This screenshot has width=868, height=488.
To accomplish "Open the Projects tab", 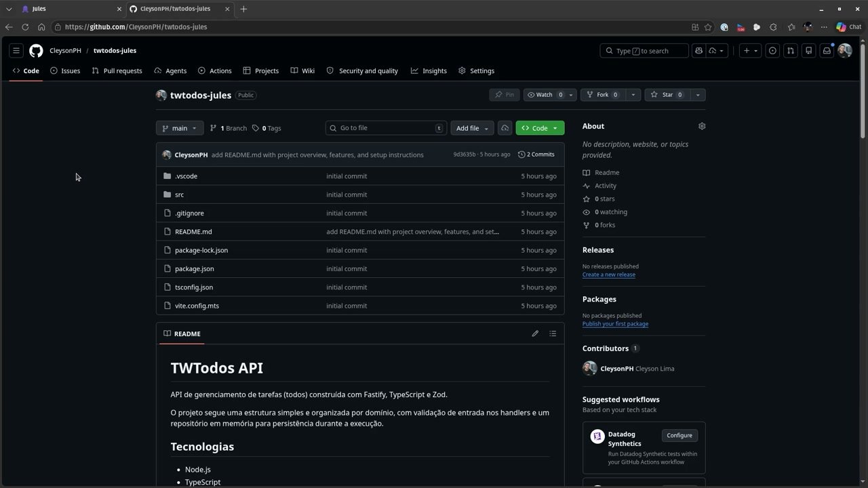I will click(261, 70).
